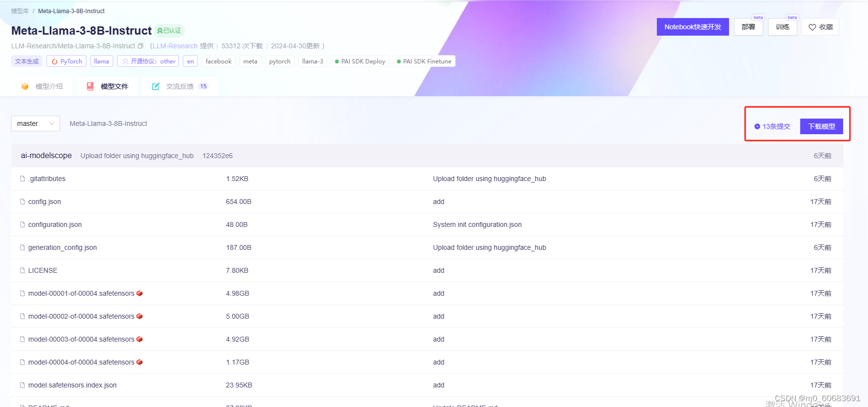Click the edit icon on the 交流反馈 tab
The image size is (868, 407).
pos(156,86)
